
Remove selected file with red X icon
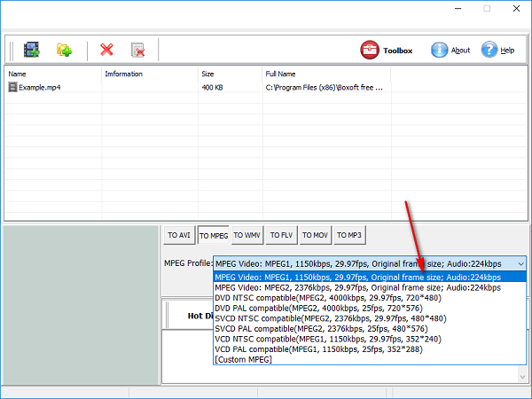106,50
